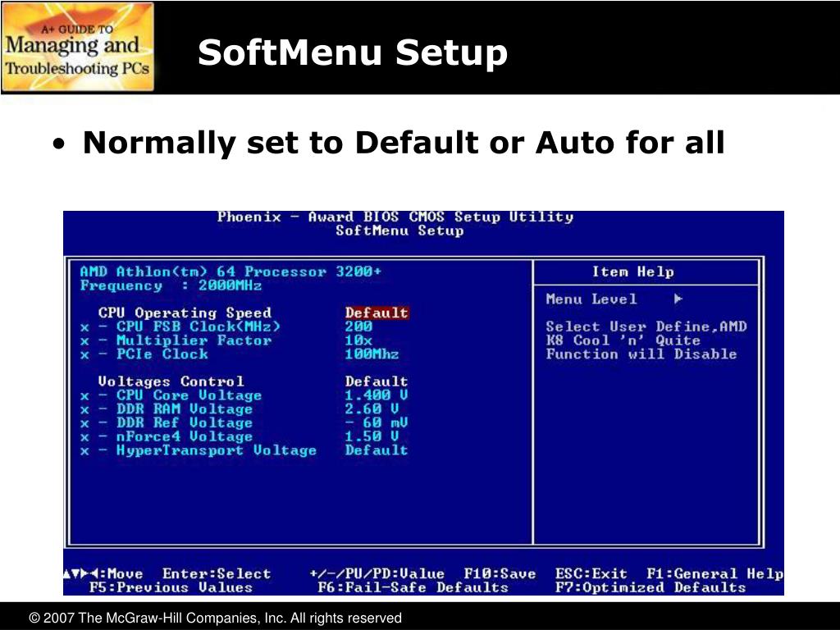840x630 pixels.
Task: Click the x marker beside DDR Ref Voltage
Action: 84,424
